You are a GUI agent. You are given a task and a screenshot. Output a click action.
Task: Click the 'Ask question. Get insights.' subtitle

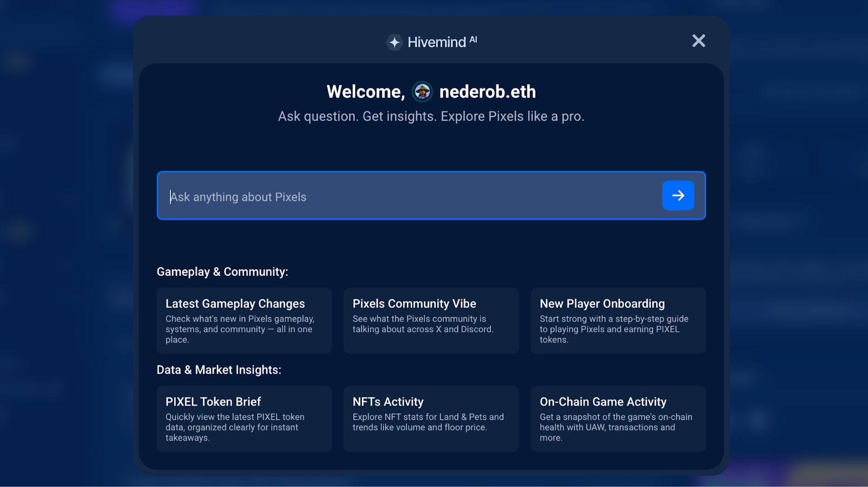pos(431,117)
